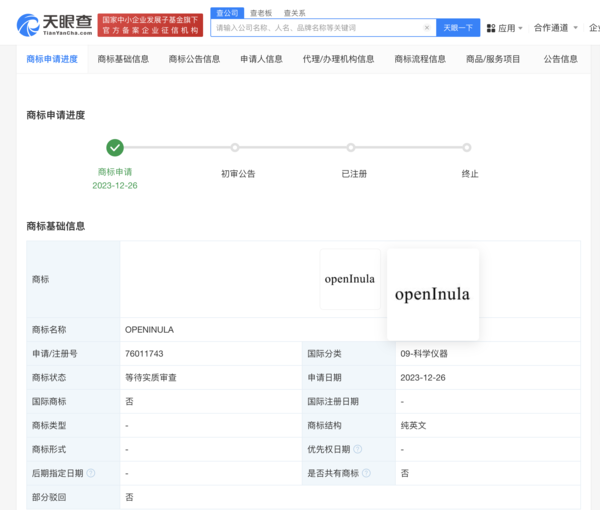Open the 商标公告信息 tab

pyautogui.click(x=194, y=59)
